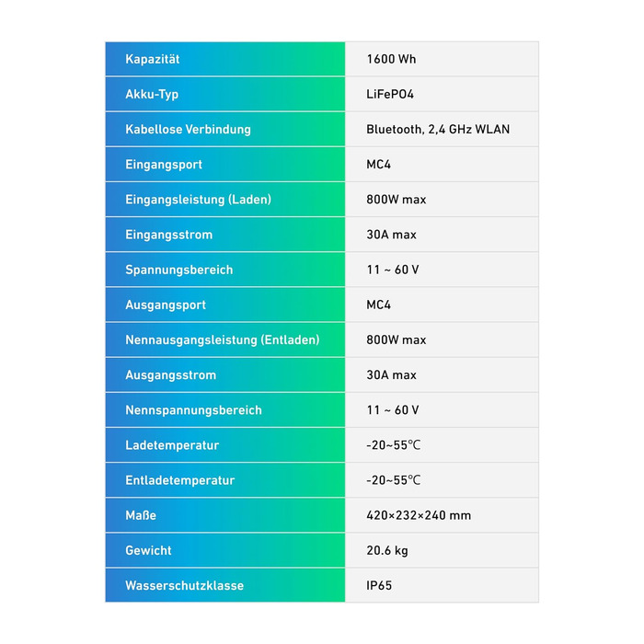644x644 pixels.
Task: Select the Bluetooth, 2,4 GHz WLAN value
Action: [x=438, y=130]
